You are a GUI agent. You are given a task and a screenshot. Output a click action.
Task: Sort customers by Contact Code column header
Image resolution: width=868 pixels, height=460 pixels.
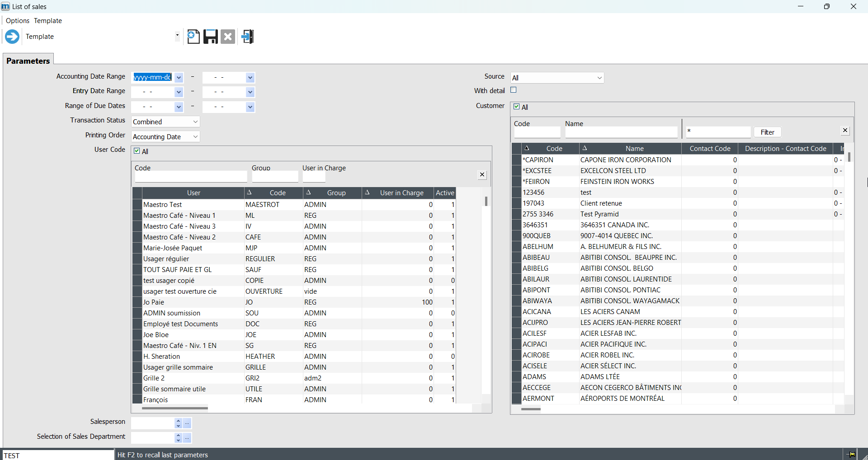point(710,149)
